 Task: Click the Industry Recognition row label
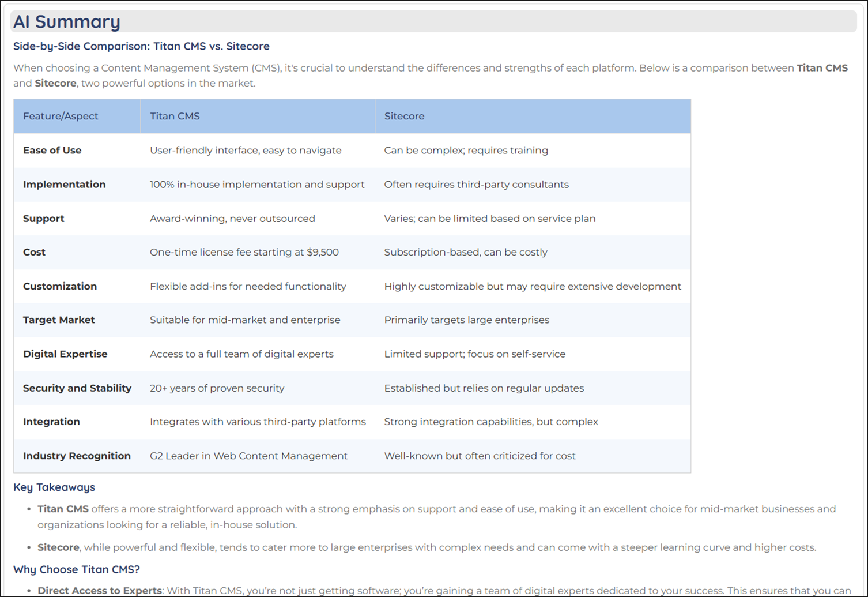pos(77,456)
